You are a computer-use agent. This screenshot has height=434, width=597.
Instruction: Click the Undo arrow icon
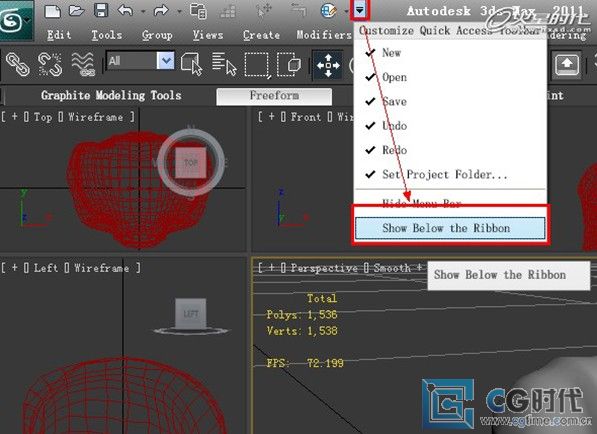click(125, 11)
